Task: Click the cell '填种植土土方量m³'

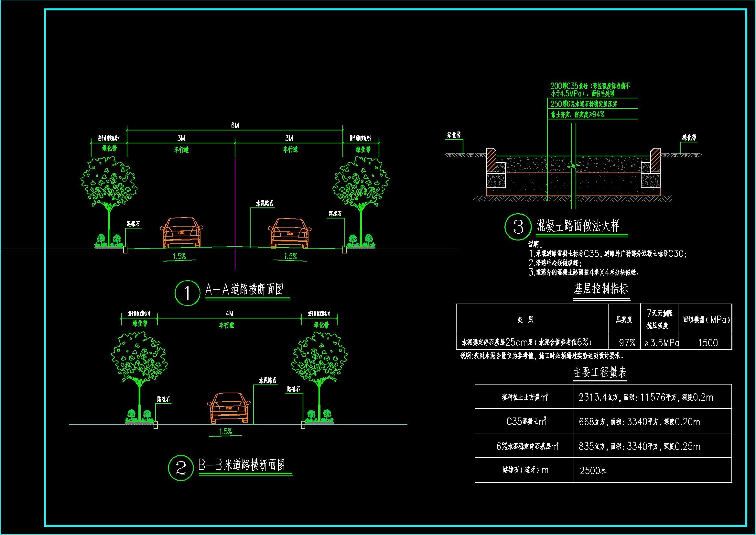Action: point(525,397)
